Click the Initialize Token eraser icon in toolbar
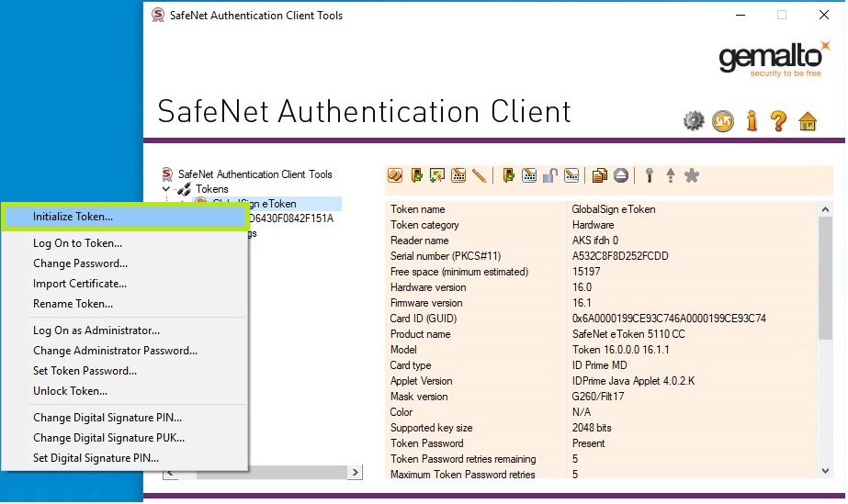This screenshot has height=504, width=848. point(395,175)
